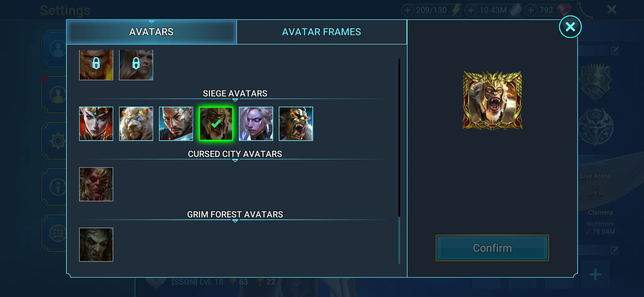
Task: Select the locked monkey king avatar
Action: pos(96,65)
